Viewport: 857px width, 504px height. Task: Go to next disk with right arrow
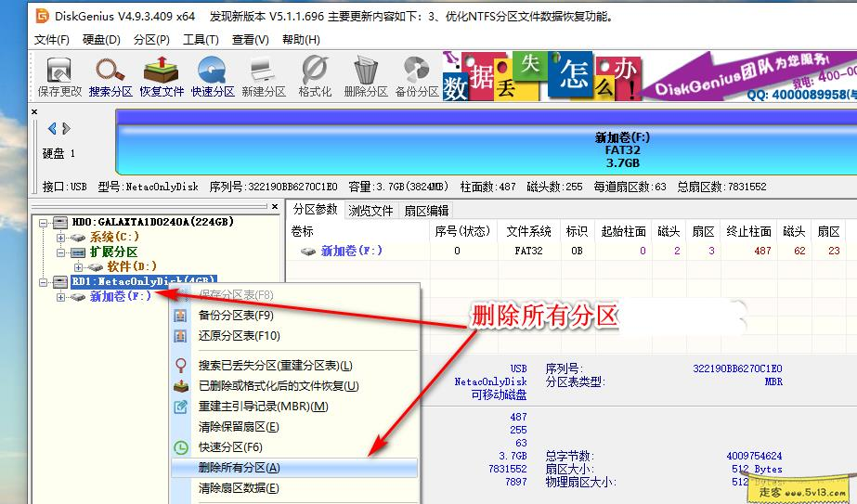(66, 128)
